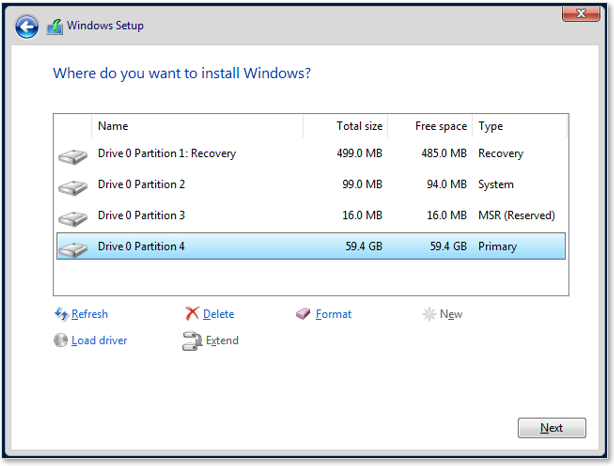614x466 pixels.
Task: Click the drive icon for Partition 1 Recovery
Action: click(73, 157)
